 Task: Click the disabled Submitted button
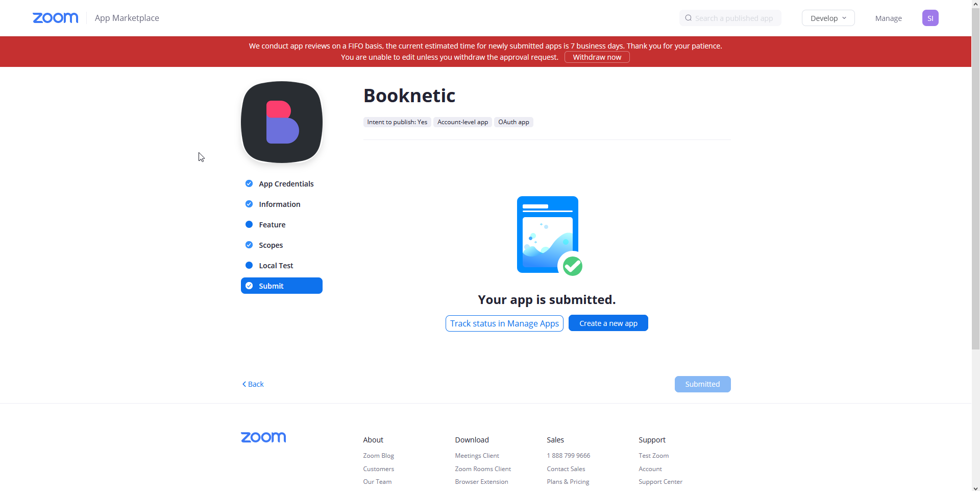pyautogui.click(x=702, y=384)
